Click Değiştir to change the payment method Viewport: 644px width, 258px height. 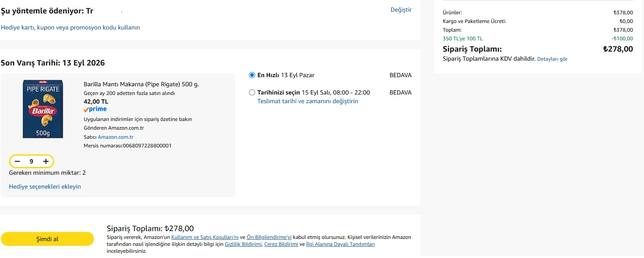point(401,10)
